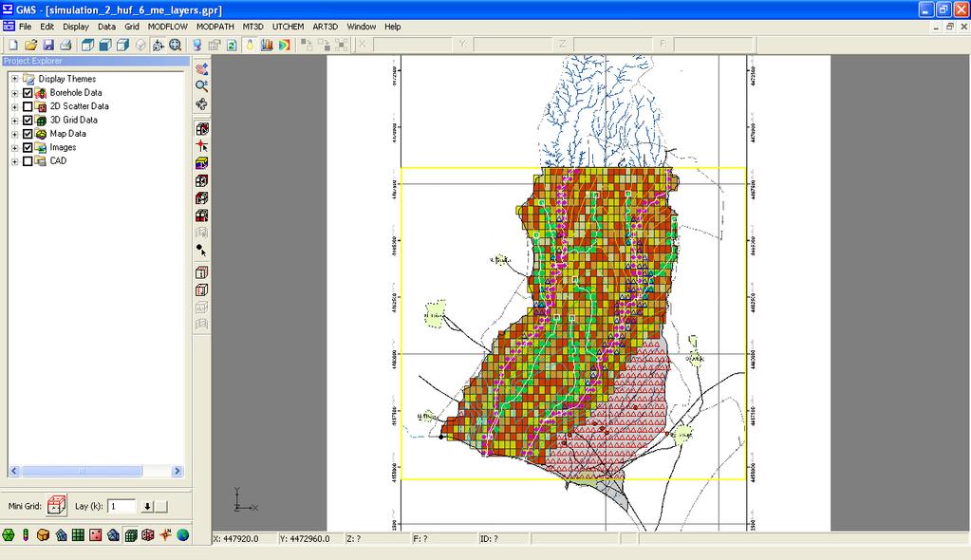971x560 pixels.
Task: Select the Display Themes tree item
Action: pyautogui.click(x=66, y=79)
